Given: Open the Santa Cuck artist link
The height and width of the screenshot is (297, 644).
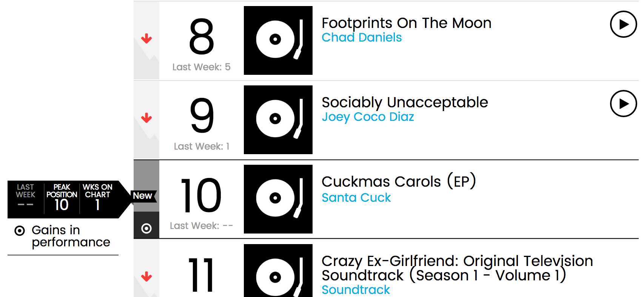Looking at the screenshot, I should point(356,198).
